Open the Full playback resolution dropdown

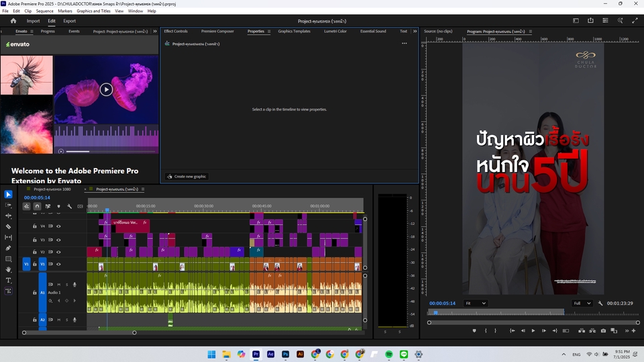click(x=582, y=304)
